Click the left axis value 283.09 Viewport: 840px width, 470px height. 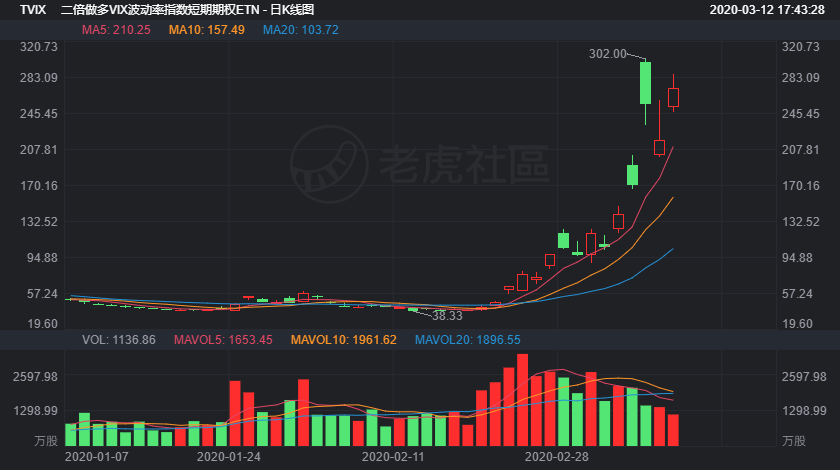[39, 78]
